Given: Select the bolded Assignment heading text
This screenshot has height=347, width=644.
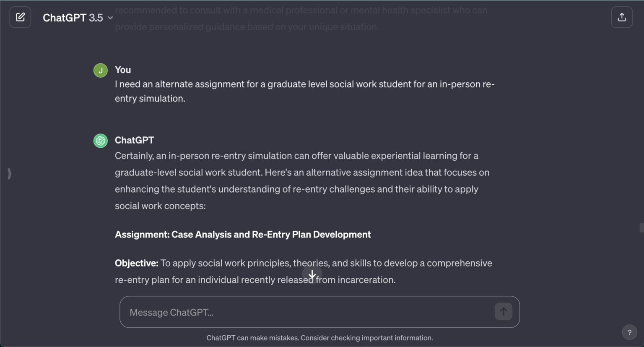Looking at the screenshot, I should (x=242, y=234).
